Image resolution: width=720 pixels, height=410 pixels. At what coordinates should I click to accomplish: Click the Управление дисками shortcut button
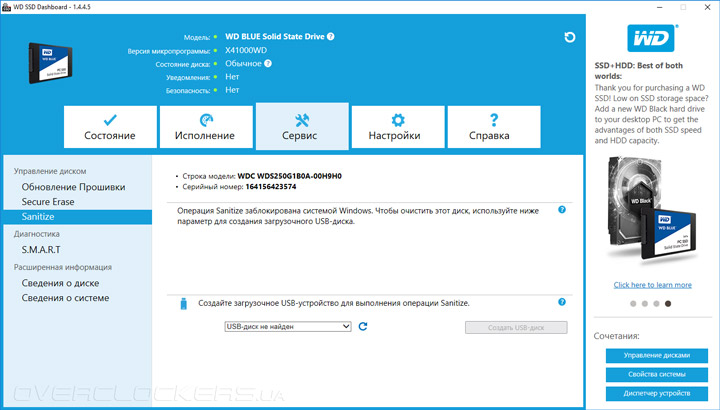(657, 355)
